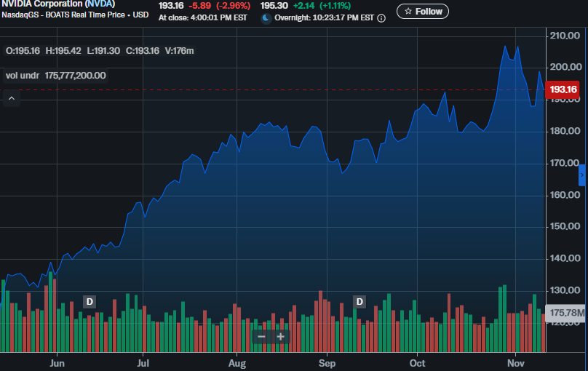Viewport: 588px width, 371px height.
Task: Click the 175.78M volume label on axis
Action: [565, 313]
